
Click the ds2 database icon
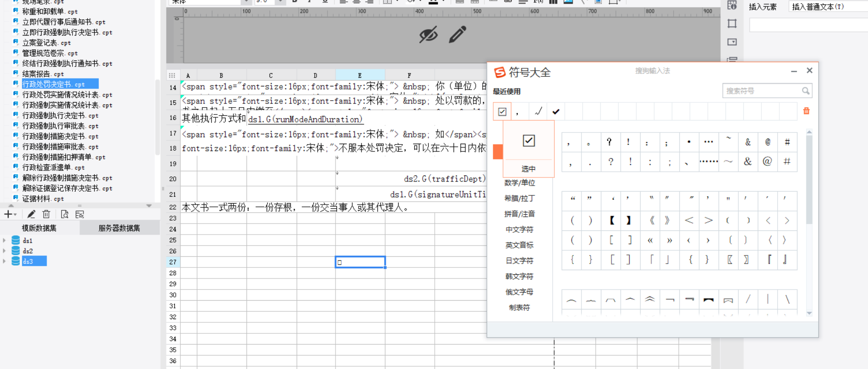tap(16, 251)
